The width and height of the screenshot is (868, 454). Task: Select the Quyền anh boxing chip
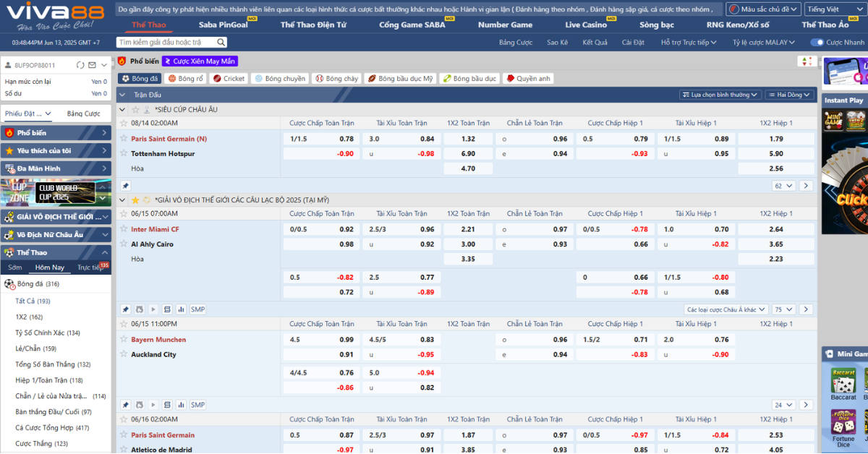[x=528, y=78]
